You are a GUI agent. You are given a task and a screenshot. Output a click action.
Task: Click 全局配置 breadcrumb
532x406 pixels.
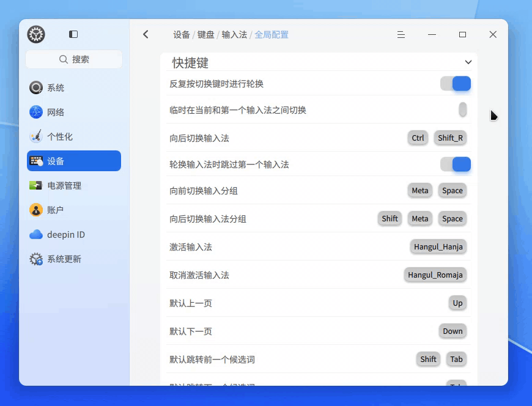tap(272, 35)
